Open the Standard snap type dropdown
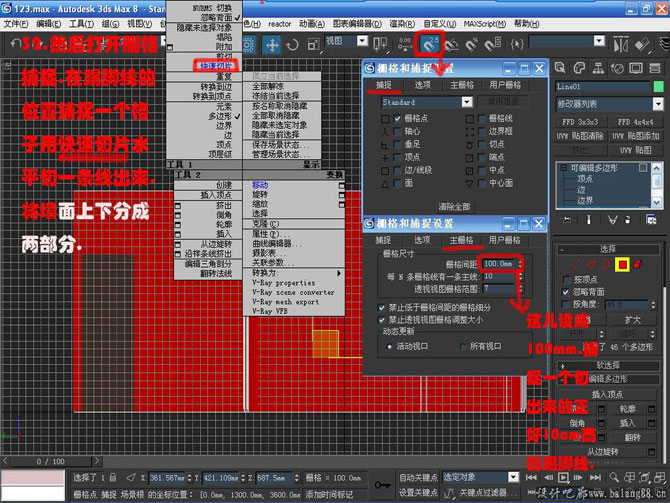The width and height of the screenshot is (670, 503). pyautogui.click(x=467, y=102)
